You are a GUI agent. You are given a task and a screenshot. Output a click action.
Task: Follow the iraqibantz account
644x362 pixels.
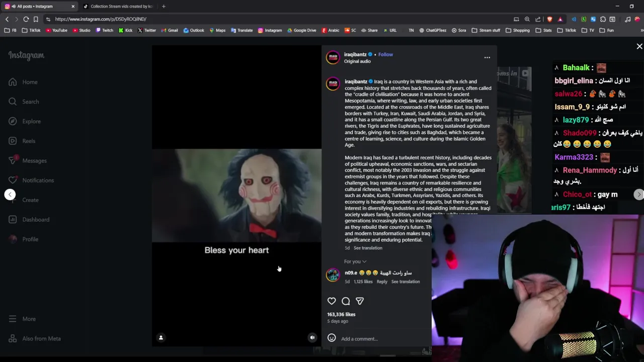(385, 54)
